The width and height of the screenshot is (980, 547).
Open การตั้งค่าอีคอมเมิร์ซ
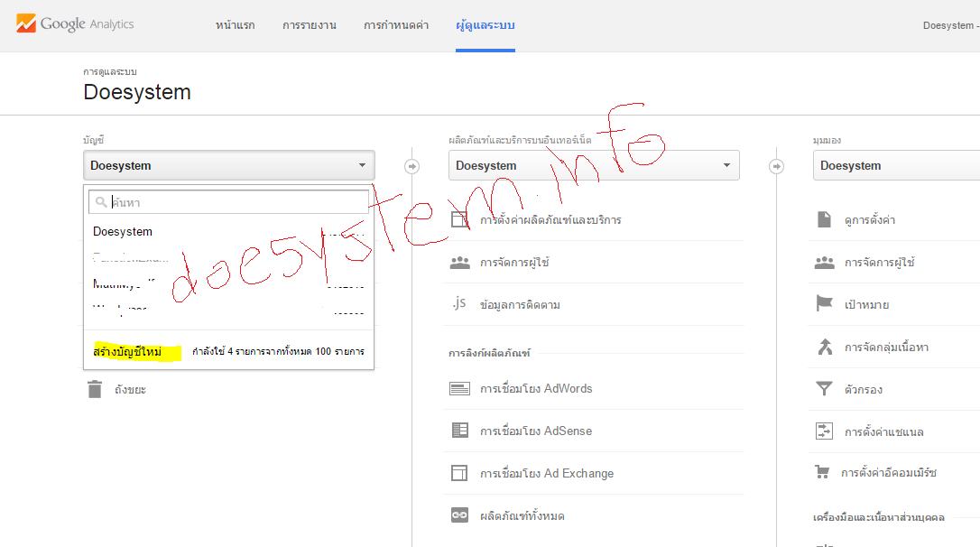889,473
